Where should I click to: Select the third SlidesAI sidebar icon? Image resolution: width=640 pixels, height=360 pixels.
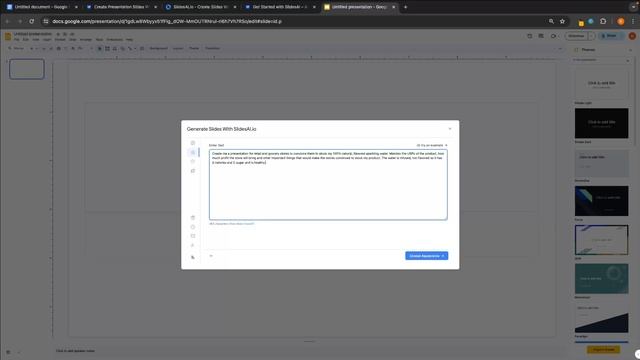(193, 162)
